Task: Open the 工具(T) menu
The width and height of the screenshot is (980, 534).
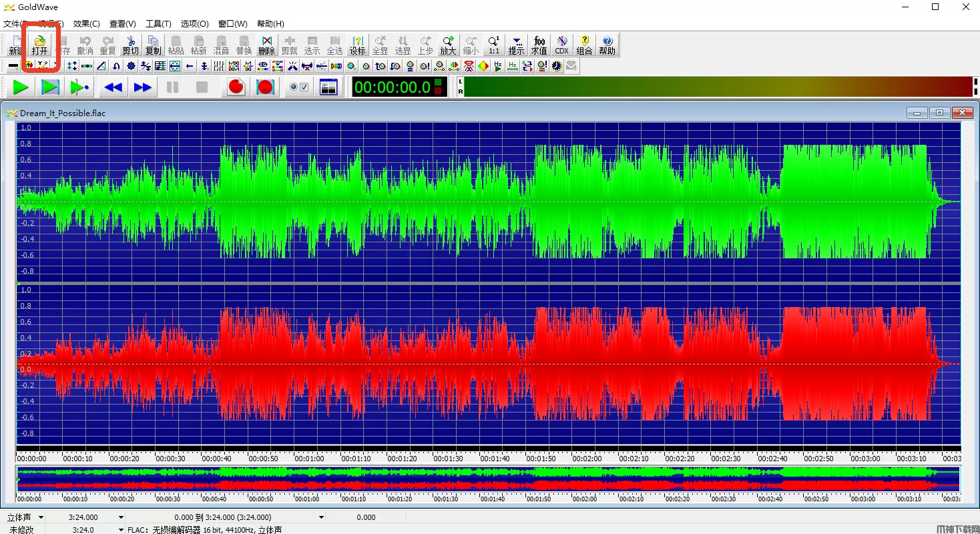Action: point(158,24)
